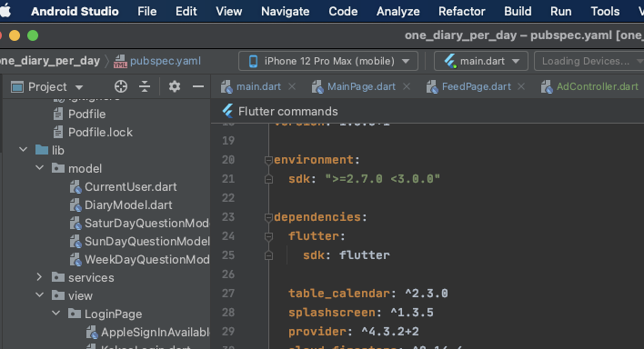Close the MainPage.dart tab

click(407, 86)
